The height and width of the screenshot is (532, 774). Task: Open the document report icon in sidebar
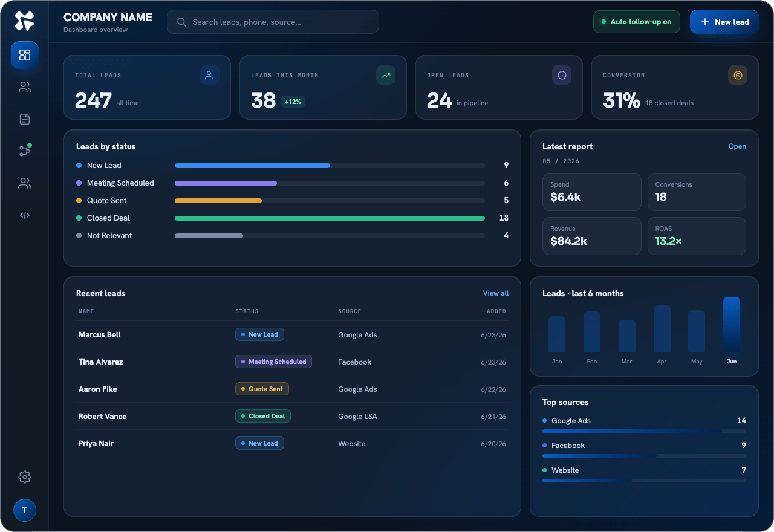point(25,119)
